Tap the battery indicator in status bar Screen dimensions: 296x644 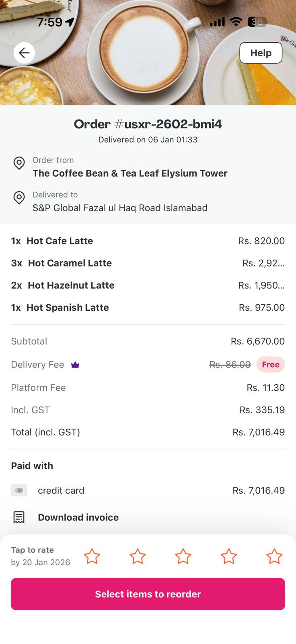[257, 22]
